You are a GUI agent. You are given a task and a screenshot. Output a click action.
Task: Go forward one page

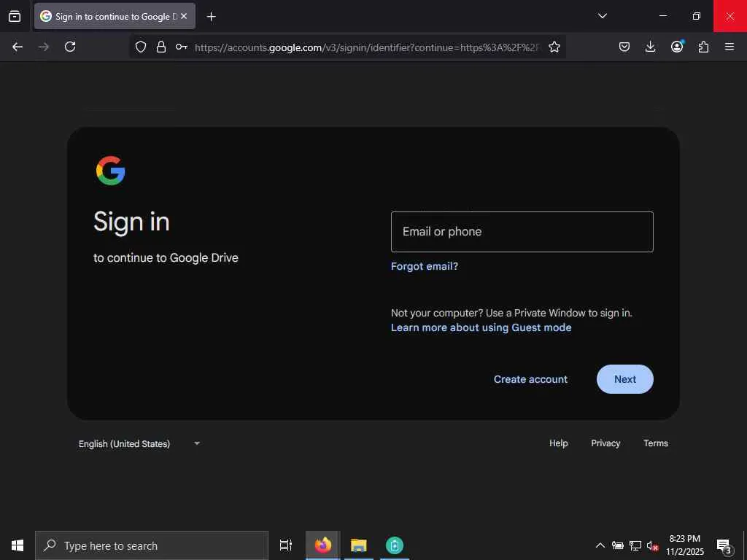44,47
